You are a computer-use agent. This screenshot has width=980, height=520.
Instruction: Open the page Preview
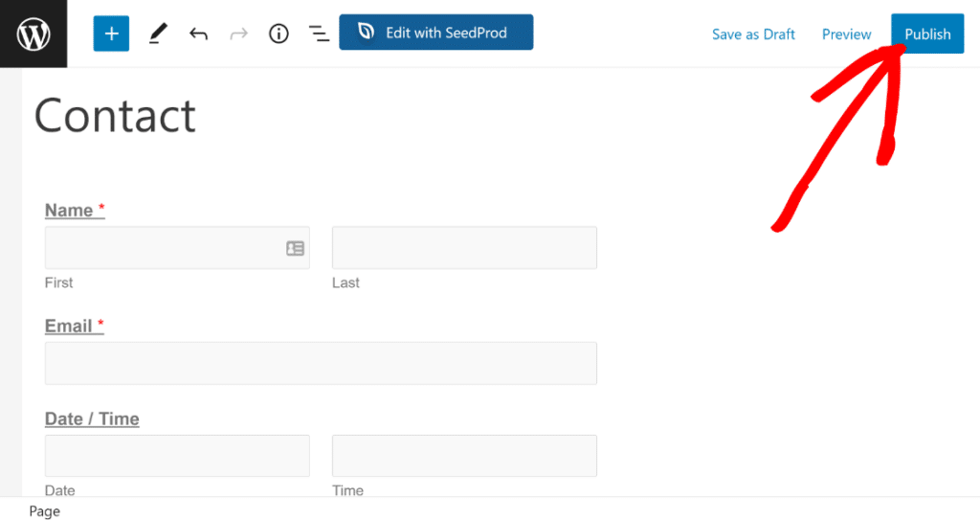point(846,34)
